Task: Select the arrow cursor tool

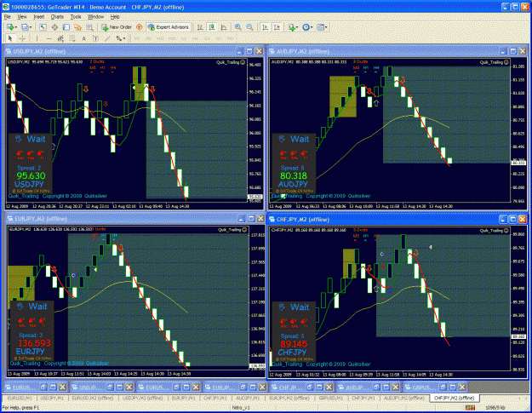Action: [10, 38]
